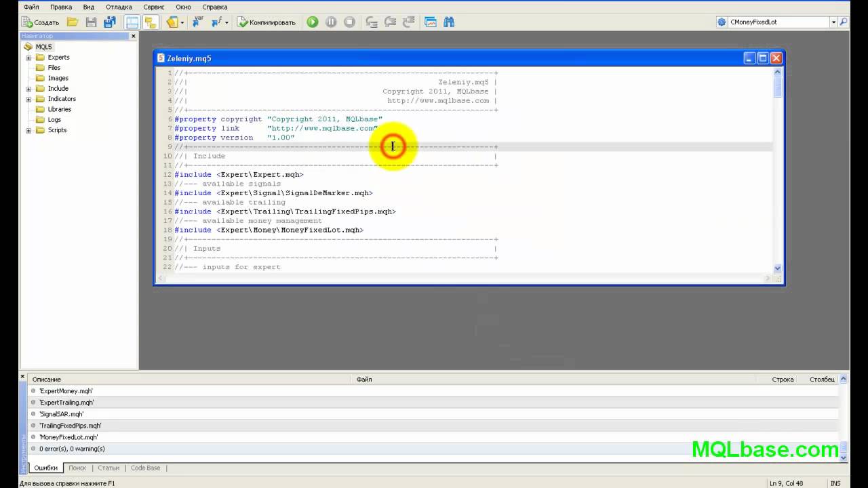Switch to the Статьи tab
The height and width of the screenshot is (488, 868).
point(108,468)
